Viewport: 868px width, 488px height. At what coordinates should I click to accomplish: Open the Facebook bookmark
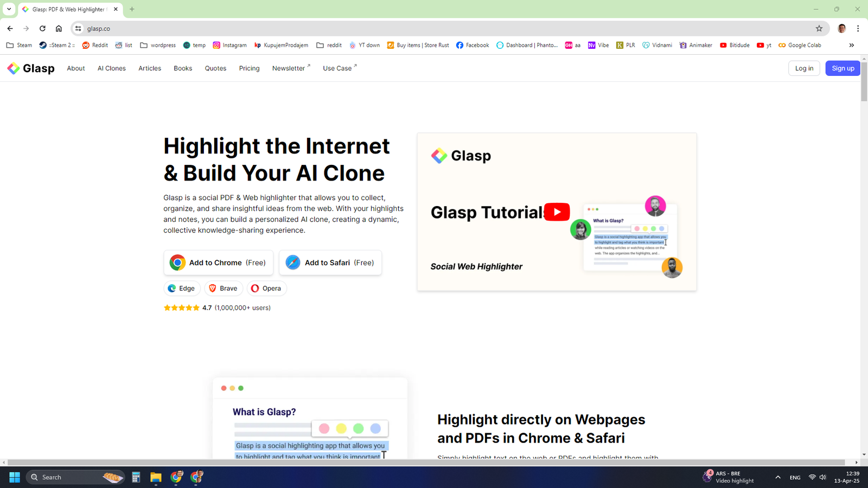coord(473,45)
